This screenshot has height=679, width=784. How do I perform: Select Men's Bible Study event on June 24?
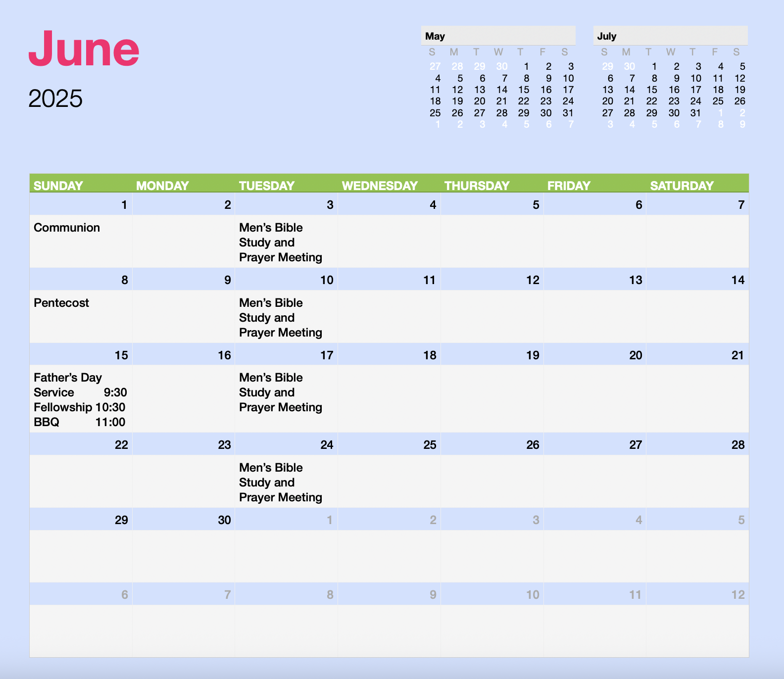tap(281, 483)
